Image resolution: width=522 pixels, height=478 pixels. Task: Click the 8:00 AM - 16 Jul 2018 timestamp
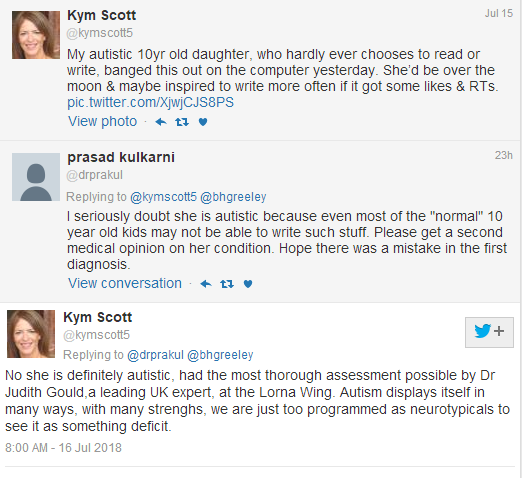63,448
